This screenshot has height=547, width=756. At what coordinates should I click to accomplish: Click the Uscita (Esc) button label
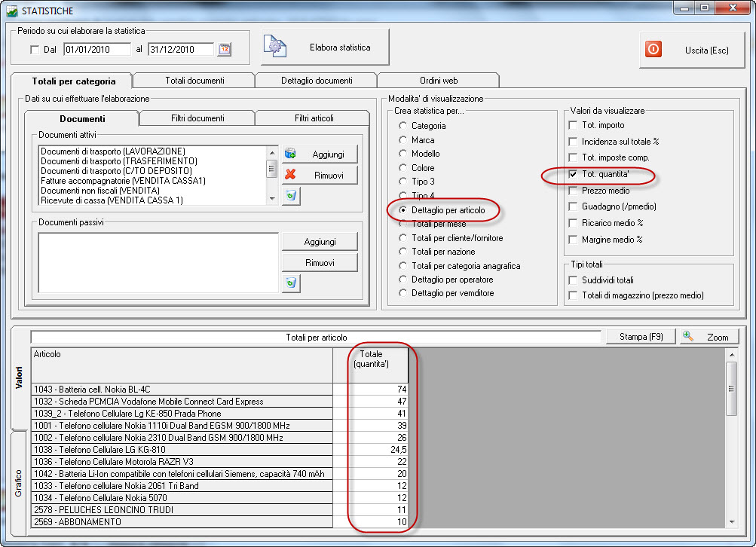tap(706, 50)
